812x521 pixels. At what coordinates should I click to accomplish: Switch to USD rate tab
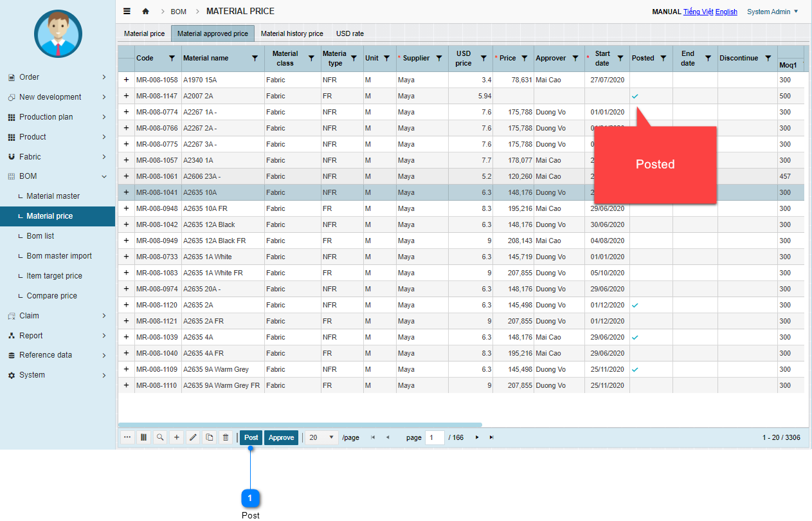[350, 33]
